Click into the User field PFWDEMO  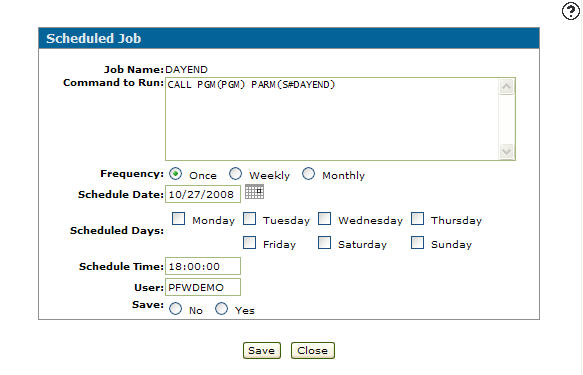[203, 287]
